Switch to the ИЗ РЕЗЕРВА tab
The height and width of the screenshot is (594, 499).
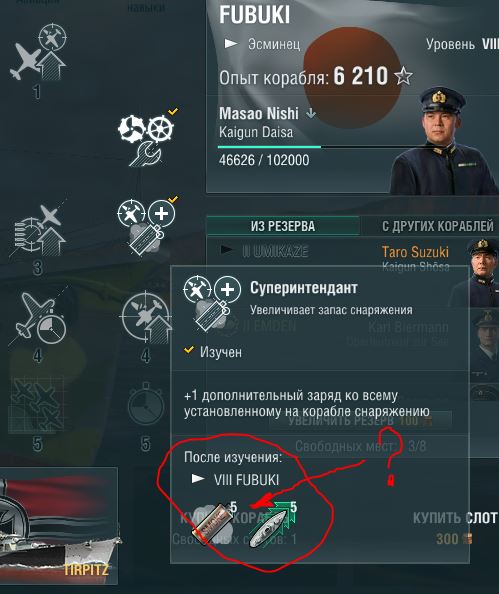[x=283, y=226]
